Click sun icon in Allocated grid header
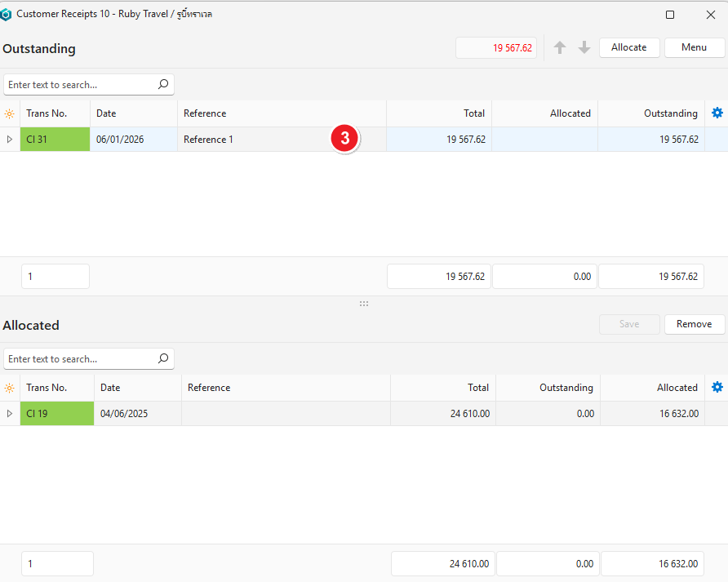This screenshot has width=728, height=582. [10, 388]
